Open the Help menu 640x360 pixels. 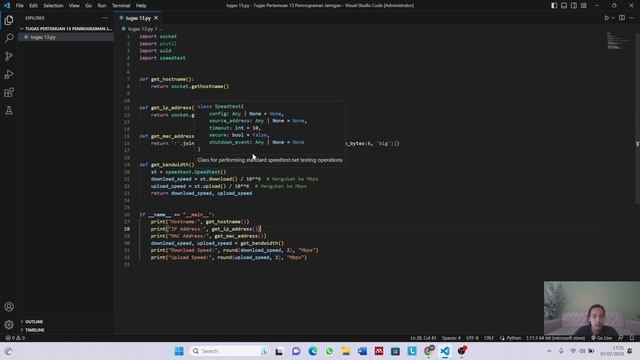coord(141,6)
